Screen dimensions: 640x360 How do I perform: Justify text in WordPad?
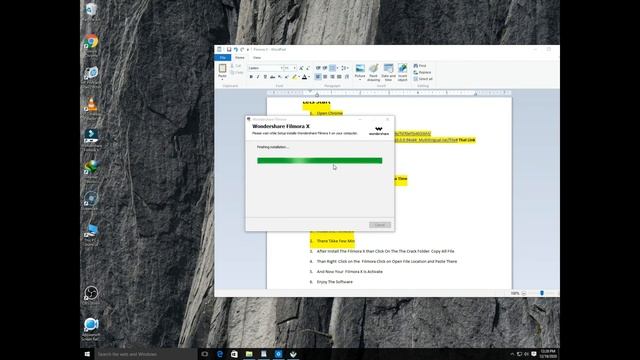(x=339, y=77)
